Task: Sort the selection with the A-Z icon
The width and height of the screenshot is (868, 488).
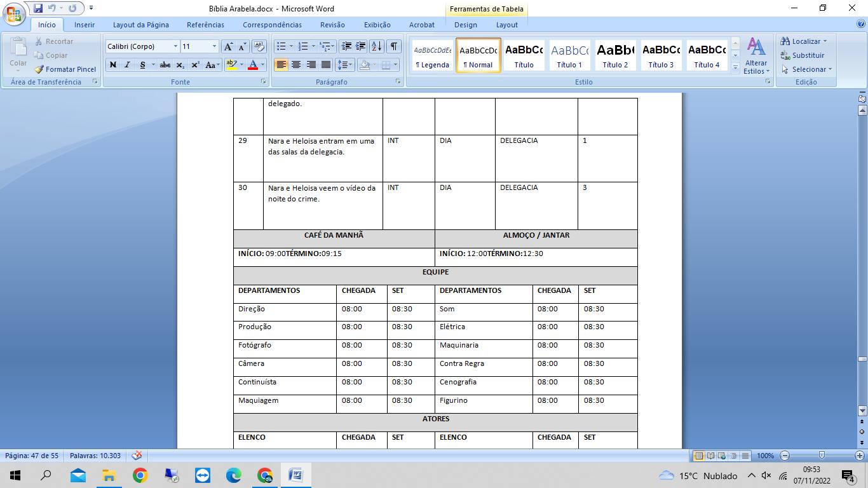Action: (377, 46)
